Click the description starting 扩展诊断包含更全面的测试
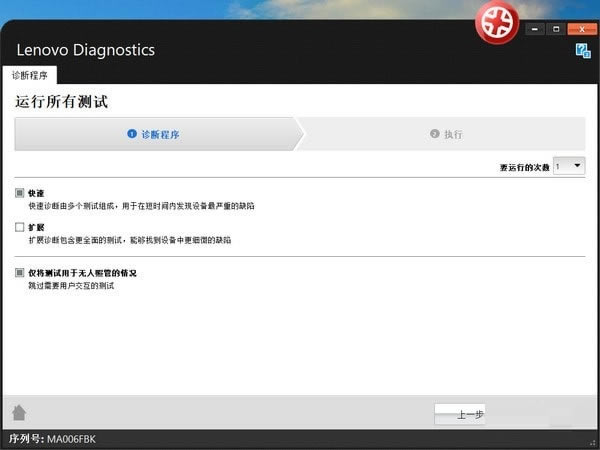The width and height of the screenshot is (600, 450). 130,240
